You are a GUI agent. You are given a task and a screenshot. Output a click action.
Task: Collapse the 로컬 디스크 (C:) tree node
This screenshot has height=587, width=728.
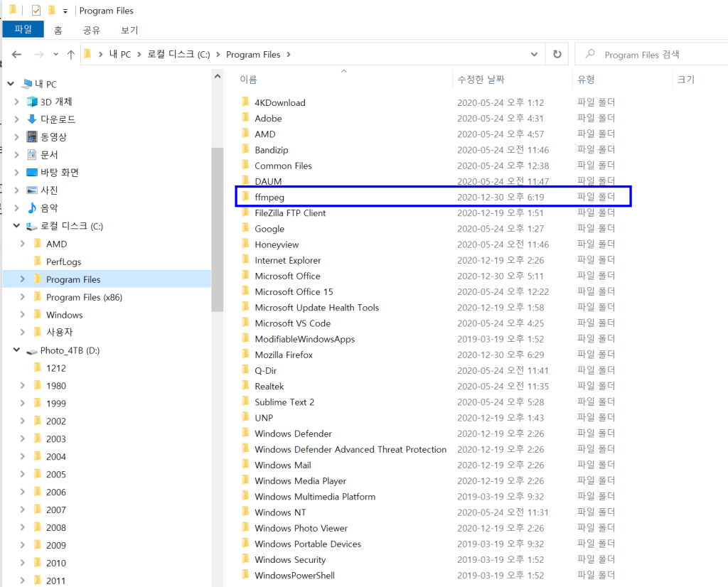click(x=17, y=226)
